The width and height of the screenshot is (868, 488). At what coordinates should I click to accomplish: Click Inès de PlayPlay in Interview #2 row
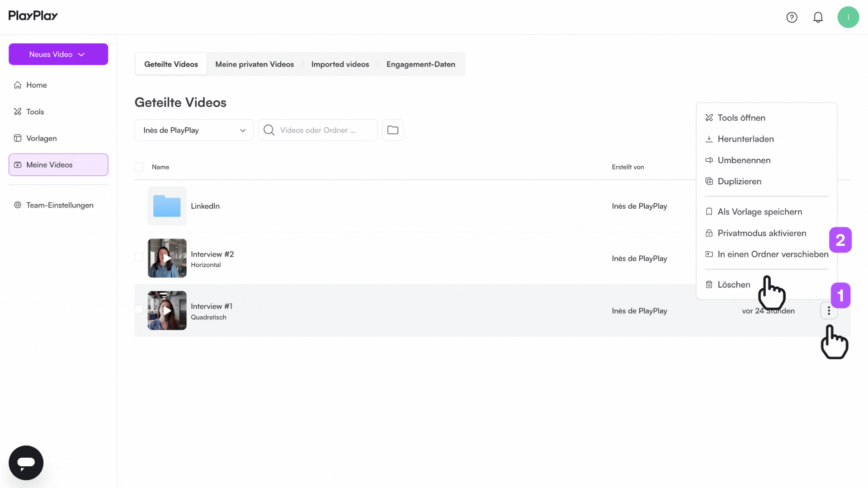639,258
